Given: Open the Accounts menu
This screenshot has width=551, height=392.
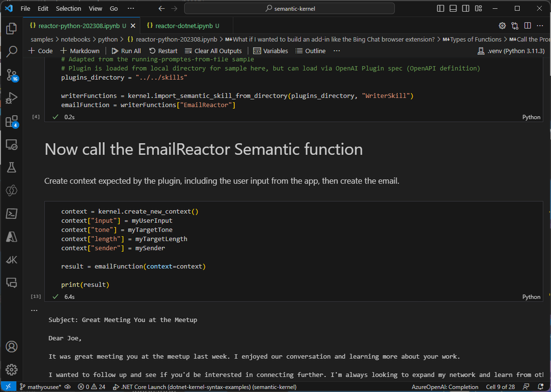Looking at the screenshot, I should pos(11,347).
